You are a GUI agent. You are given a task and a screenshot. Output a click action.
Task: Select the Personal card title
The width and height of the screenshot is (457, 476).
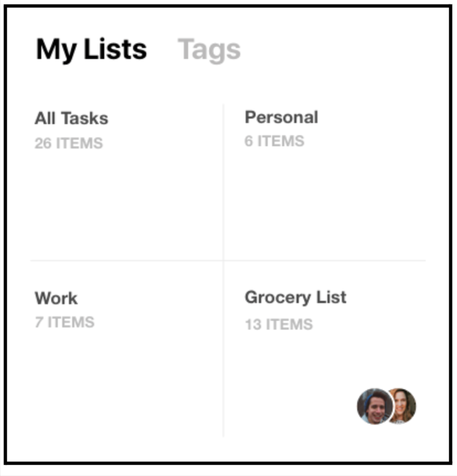tap(281, 117)
